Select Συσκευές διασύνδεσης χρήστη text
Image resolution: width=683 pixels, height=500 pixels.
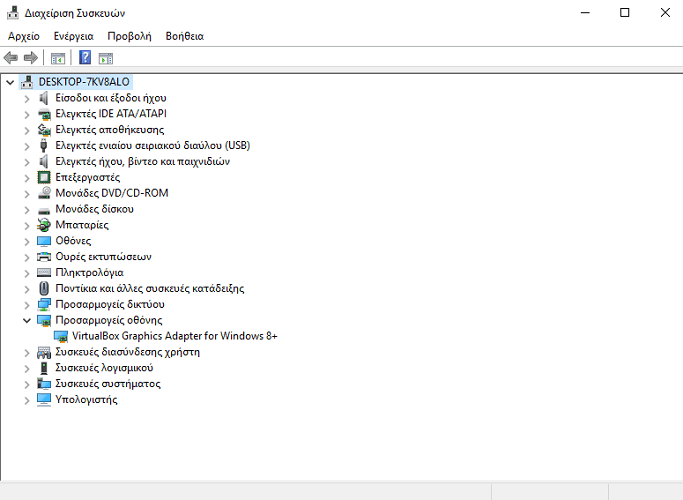128,352
